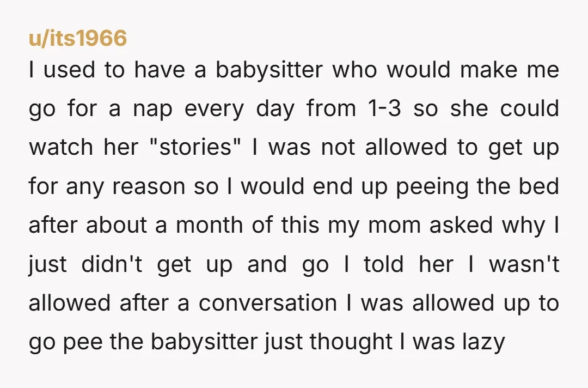Click the word "stories" in quotes
This screenshot has width=588, height=388.
tap(195, 147)
